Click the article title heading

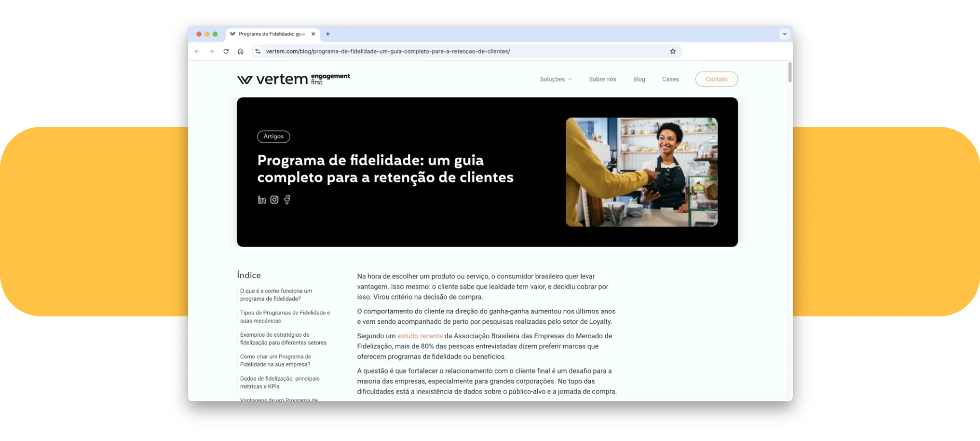pyautogui.click(x=385, y=169)
